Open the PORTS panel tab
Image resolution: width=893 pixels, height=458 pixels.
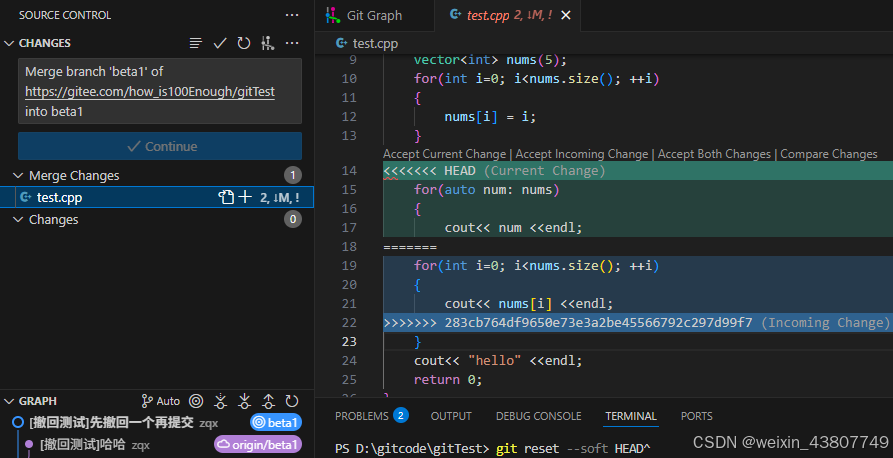click(697, 416)
